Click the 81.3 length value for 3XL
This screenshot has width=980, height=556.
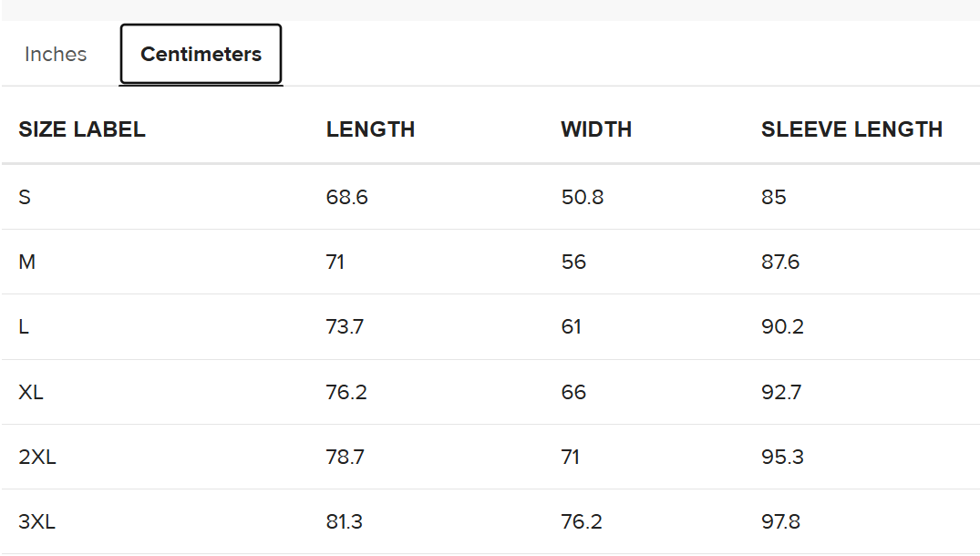[x=345, y=521]
